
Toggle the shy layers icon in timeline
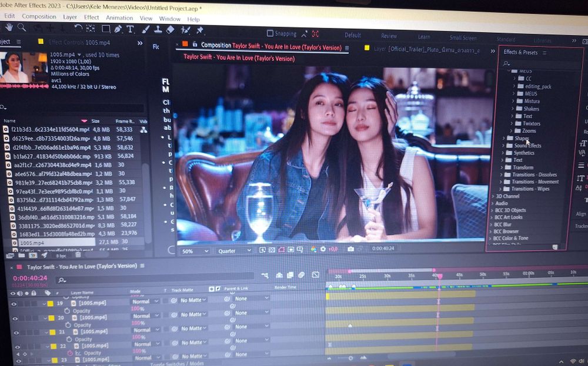(x=279, y=275)
